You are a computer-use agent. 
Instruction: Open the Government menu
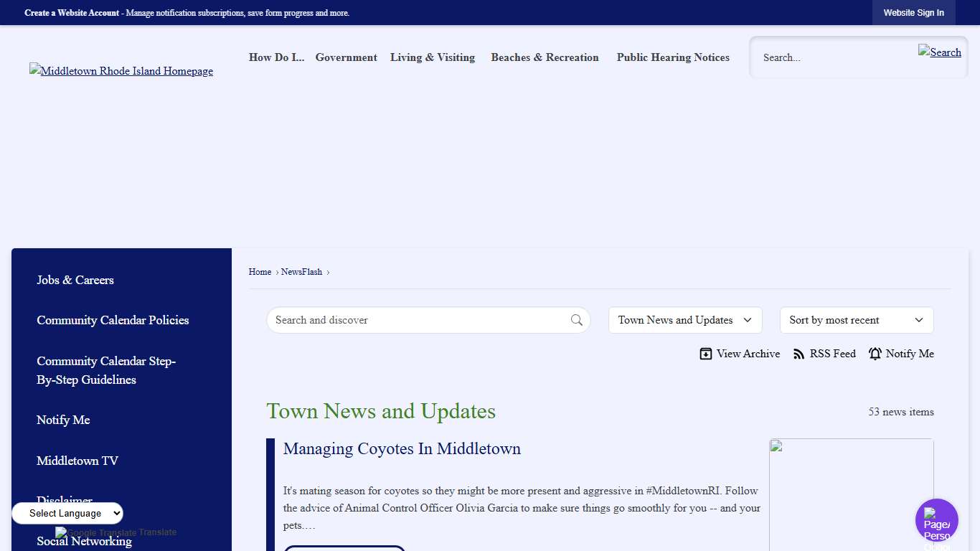click(346, 57)
